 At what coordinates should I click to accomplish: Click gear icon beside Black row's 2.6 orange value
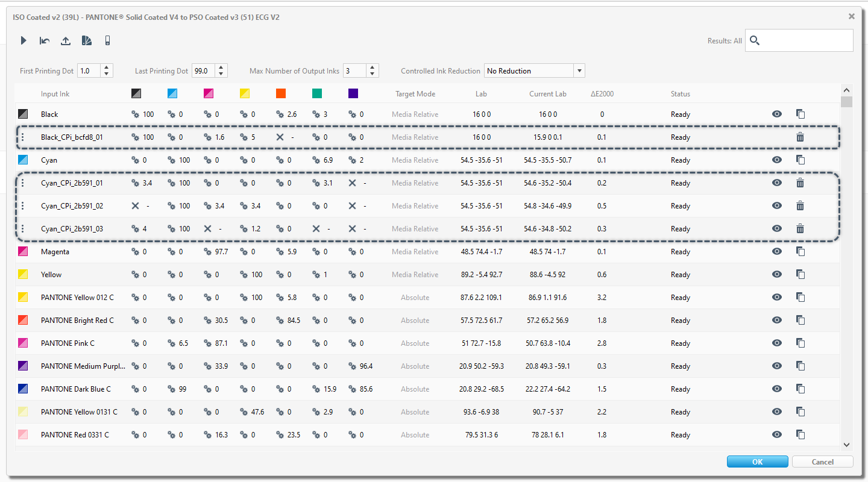(x=280, y=114)
